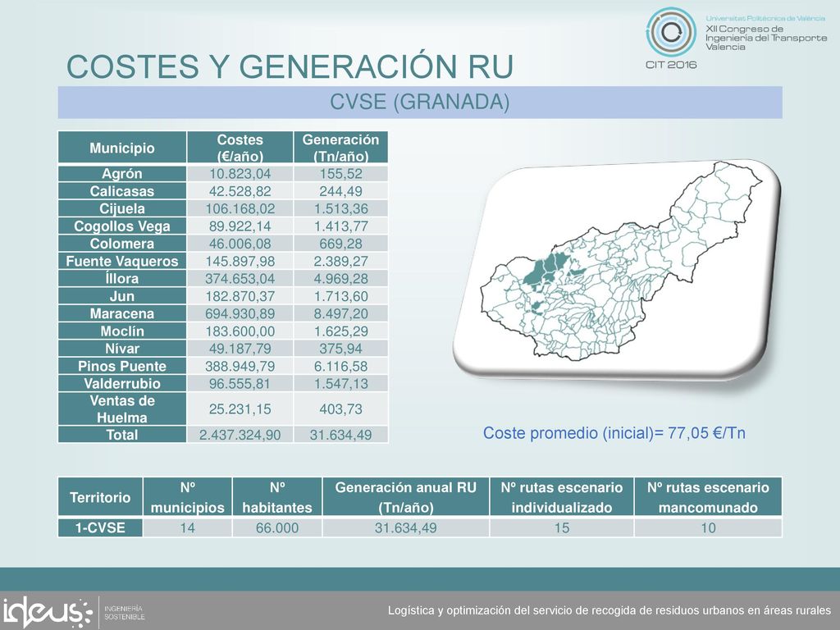Click the Pinos Puente municipality cell
Image resolution: width=840 pixels, height=630 pixels.
click(x=122, y=366)
